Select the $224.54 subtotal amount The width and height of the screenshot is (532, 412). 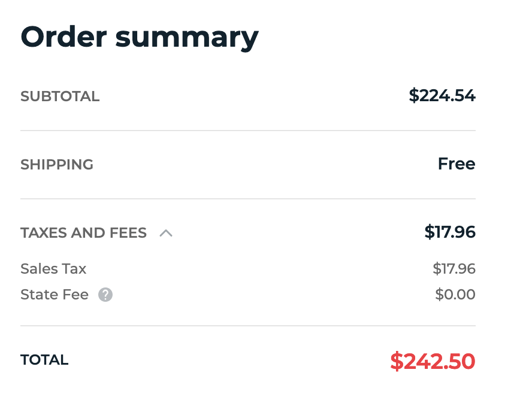pos(442,96)
